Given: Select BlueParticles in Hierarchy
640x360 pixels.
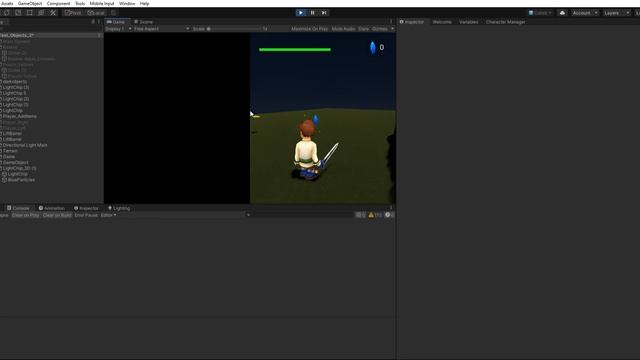Looking at the screenshot, I should (21, 180).
